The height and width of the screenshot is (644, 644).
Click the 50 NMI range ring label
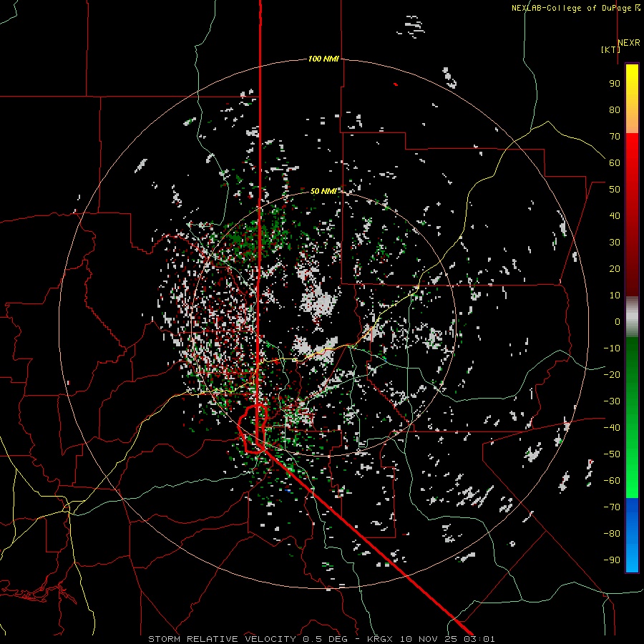(323, 191)
